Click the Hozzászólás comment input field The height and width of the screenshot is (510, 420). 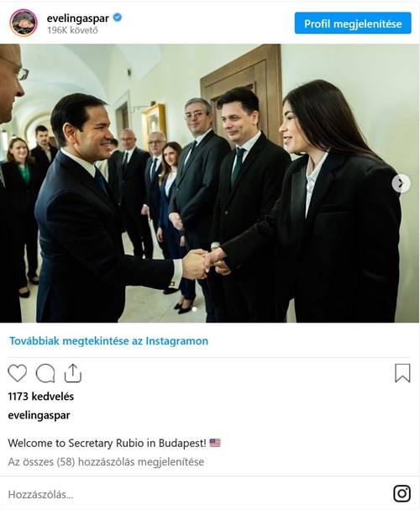point(195,494)
